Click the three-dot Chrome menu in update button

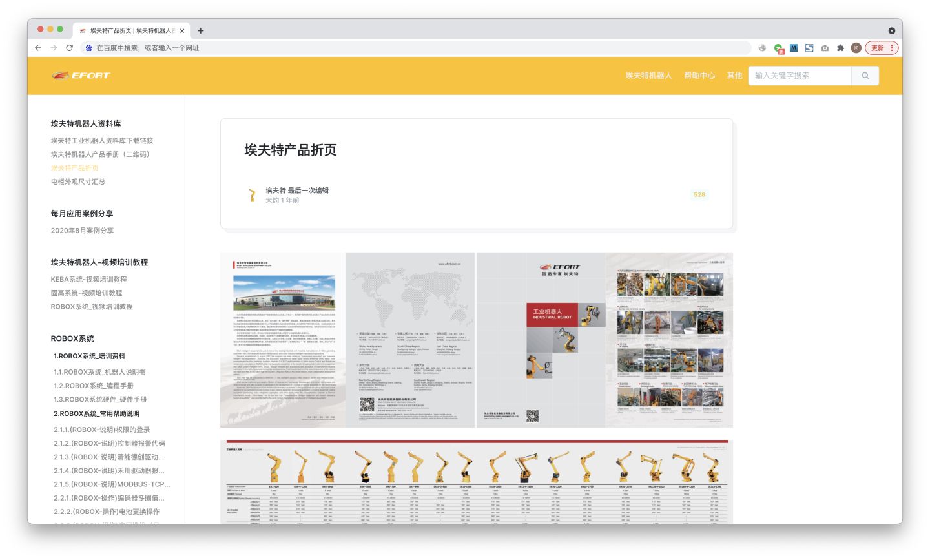point(892,48)
